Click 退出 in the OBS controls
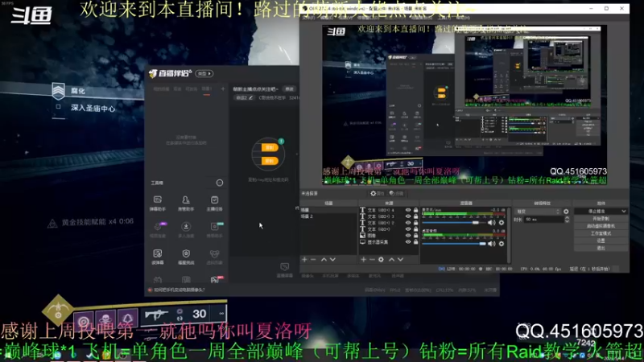Screen dimensions: 644x362 [x=601, y=249]
